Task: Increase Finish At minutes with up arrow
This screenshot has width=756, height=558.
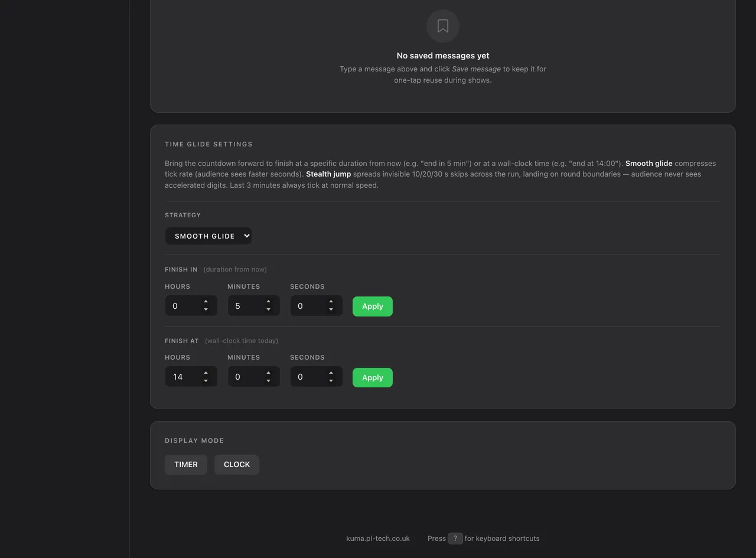Action: pos(268,373)
